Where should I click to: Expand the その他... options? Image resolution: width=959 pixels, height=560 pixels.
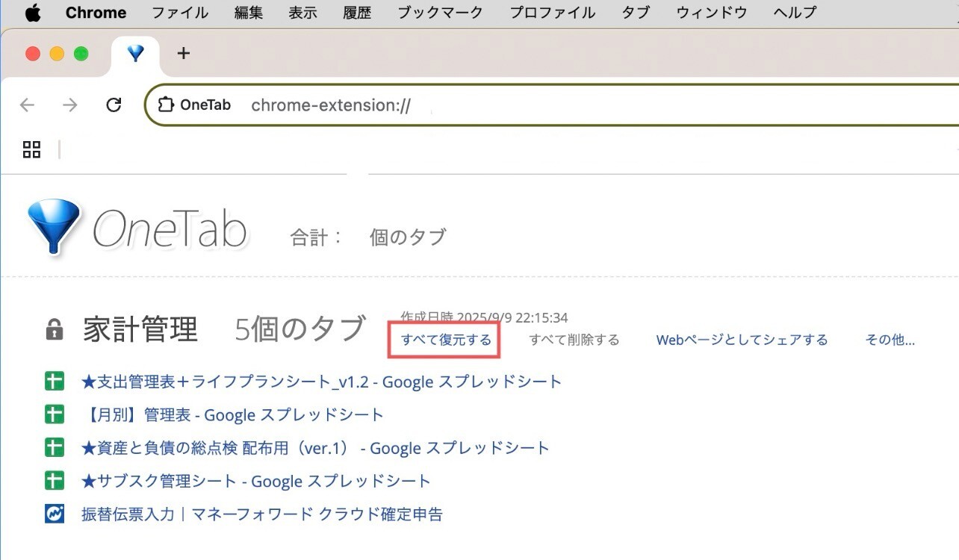pos(890,340)
